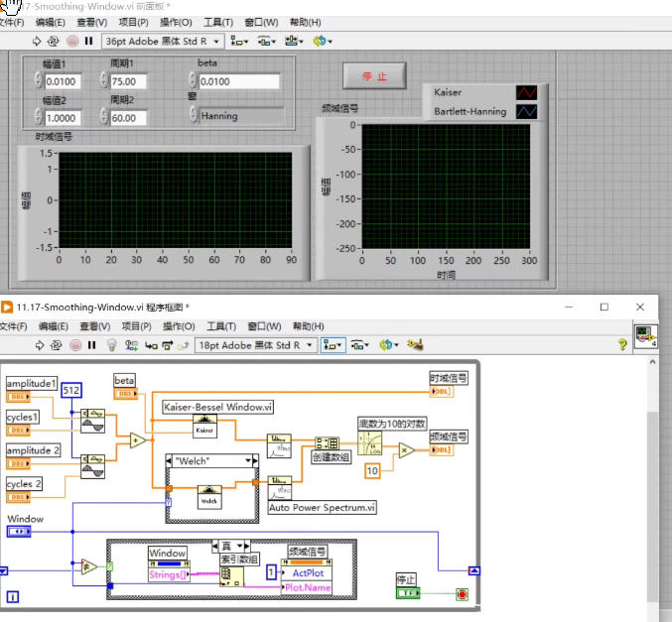Click Clean Up Diagram broom icon

click(415, 344)
